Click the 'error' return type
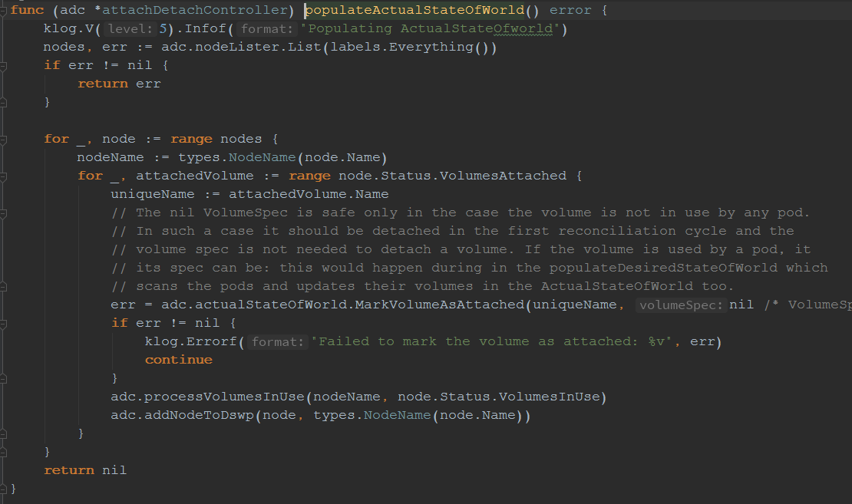Screen dimensions: 852x504 (x=570, y=10)
